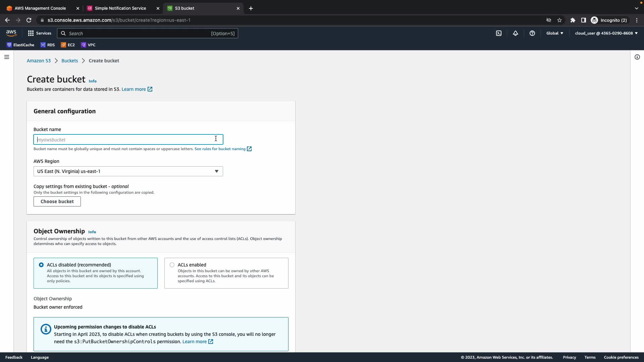Image resolution: width=644 pixels, height=362 pixels.
Task: Open the cloud_user account menu
Action: pos(606,33)
